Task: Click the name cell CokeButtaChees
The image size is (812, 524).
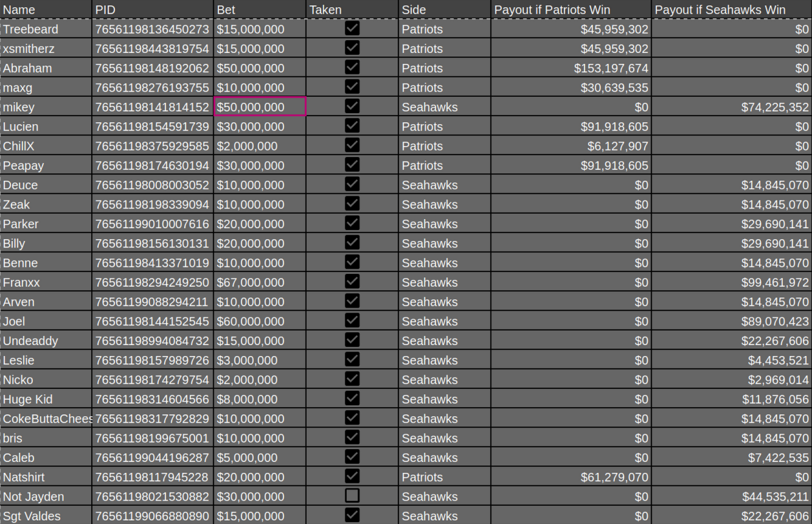Action: click(46, 419)
